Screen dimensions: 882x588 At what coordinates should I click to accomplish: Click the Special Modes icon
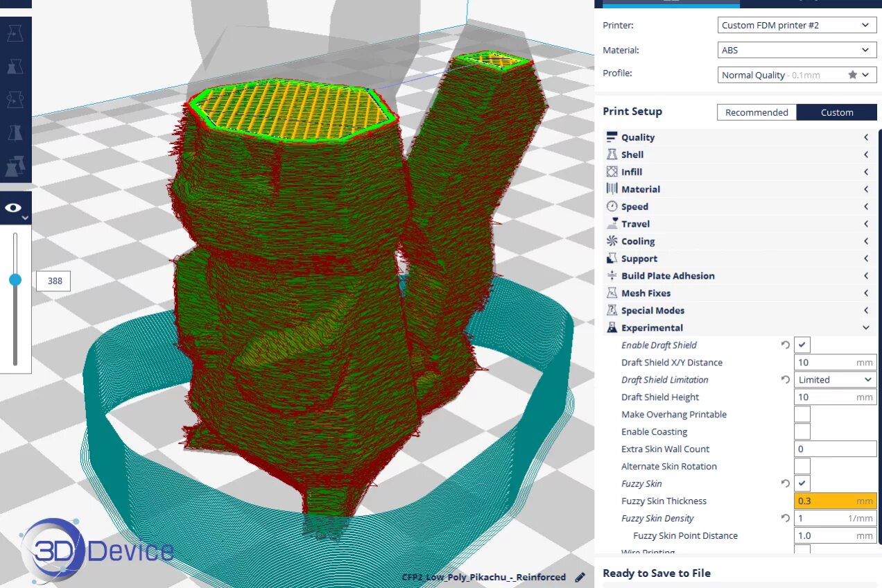pos(612,311)
